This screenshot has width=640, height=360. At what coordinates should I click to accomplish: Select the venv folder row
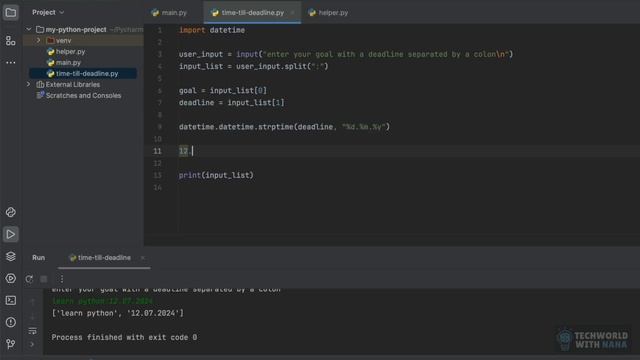[x=83, y=40]
